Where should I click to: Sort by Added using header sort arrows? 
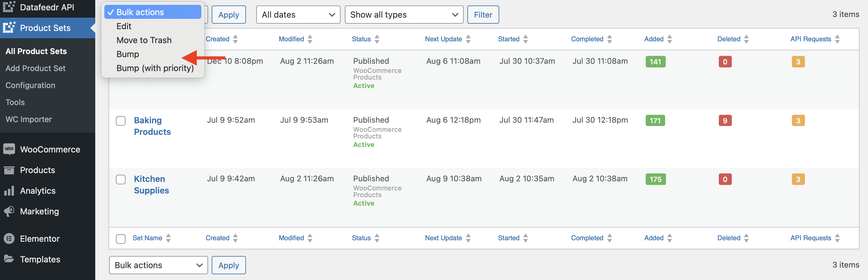(x=670, y=39)
